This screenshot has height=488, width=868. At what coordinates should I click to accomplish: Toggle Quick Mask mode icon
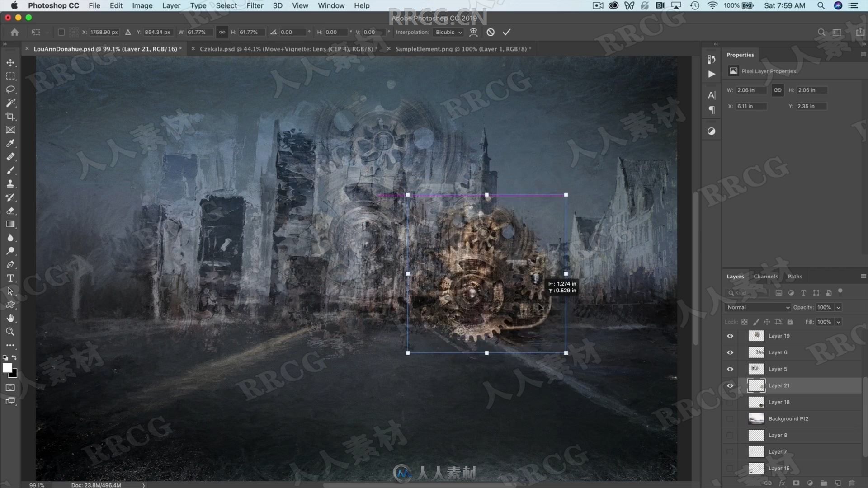click(10, 388)
